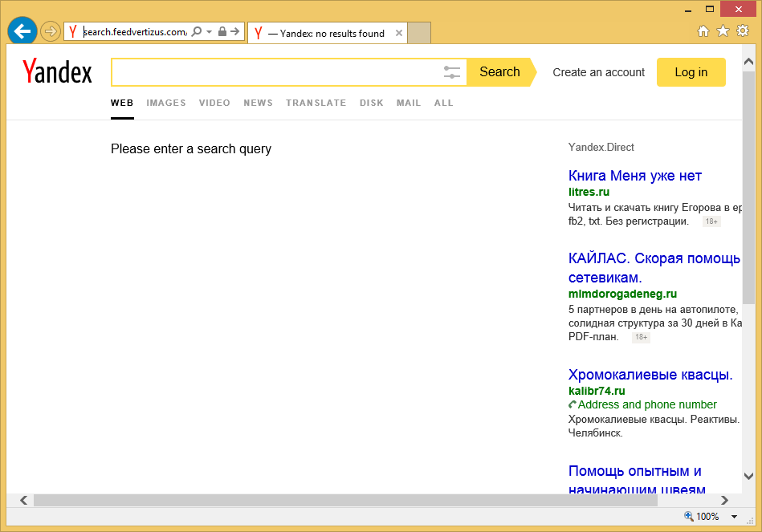Open the Хромокалиевые квасцы ad link
This screenshot has width=762, height=532.
[650, 375]
